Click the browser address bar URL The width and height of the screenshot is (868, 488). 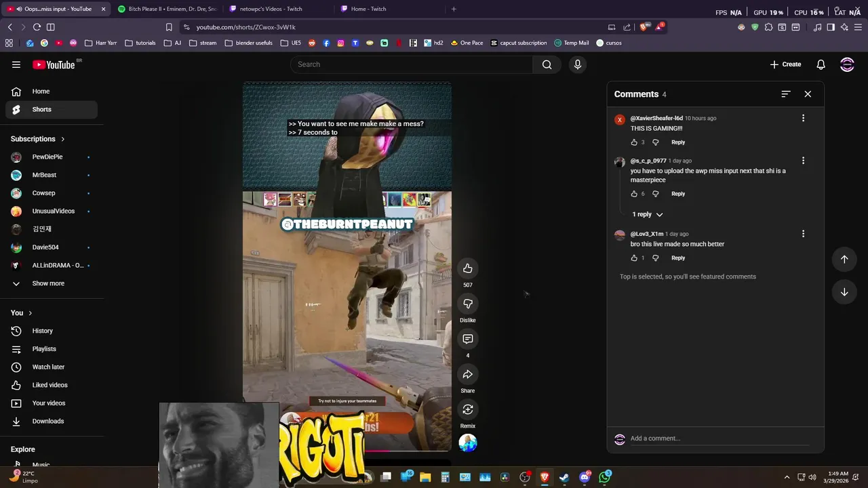(246, 27)
